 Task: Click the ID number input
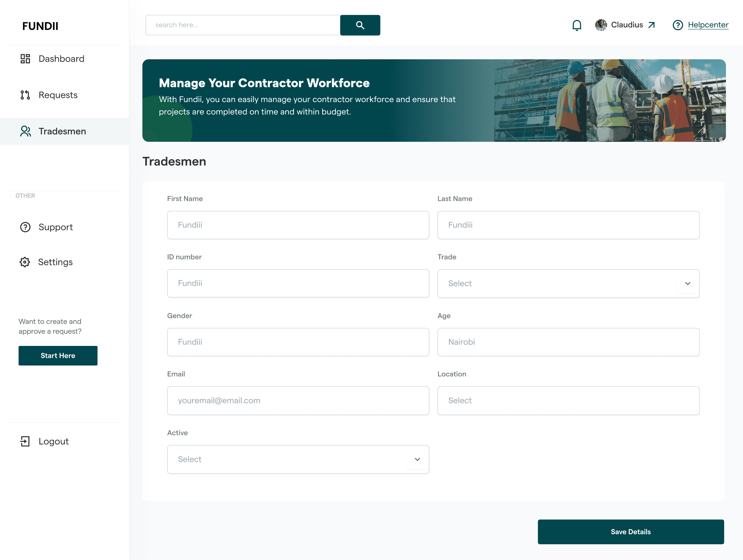pos(298,283)
